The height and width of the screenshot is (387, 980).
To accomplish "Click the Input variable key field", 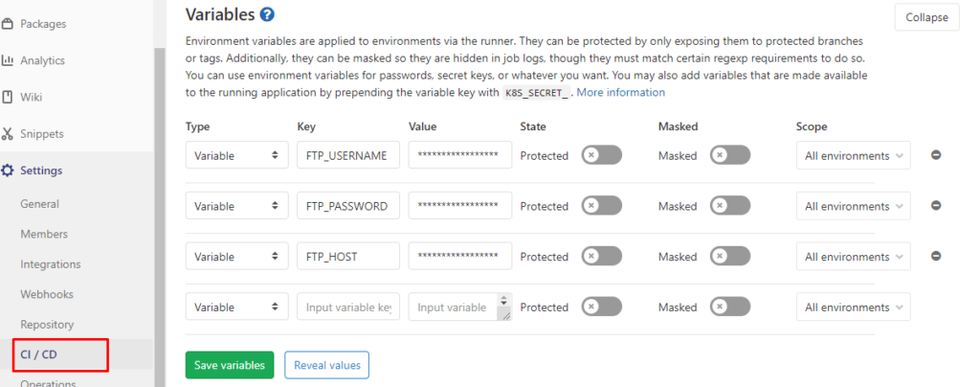I will coord(348,307).
